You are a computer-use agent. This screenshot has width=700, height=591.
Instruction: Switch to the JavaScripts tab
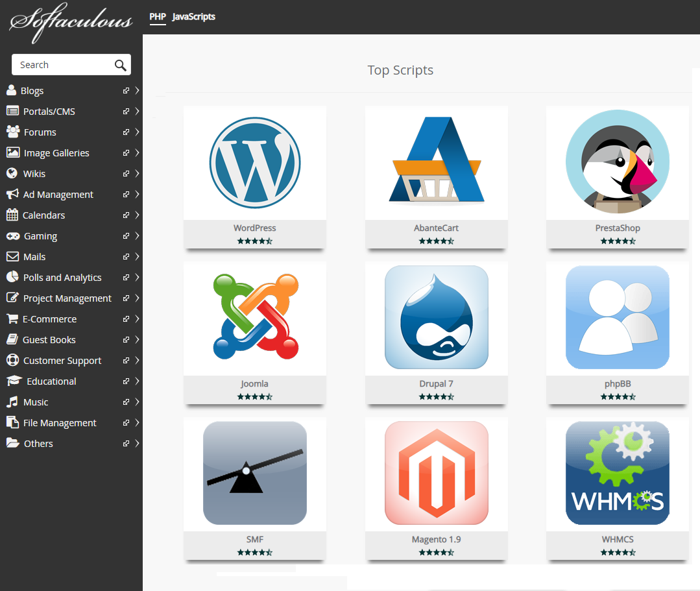tap(193, 17)
